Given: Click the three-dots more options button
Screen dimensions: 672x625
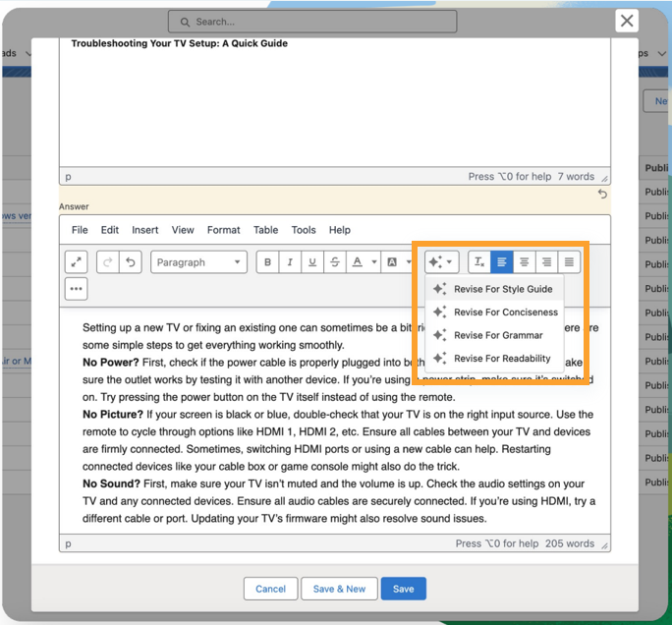Looking at the screenshot, I should point(77,289).
